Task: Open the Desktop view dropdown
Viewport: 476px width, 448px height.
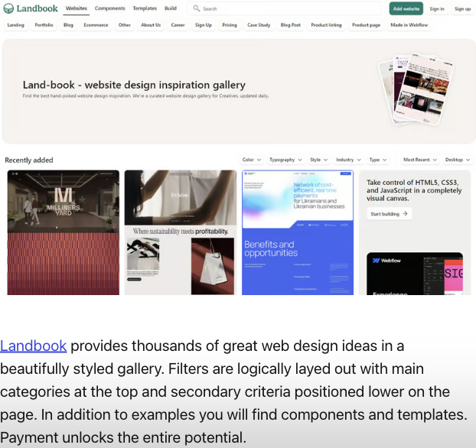Action: click(458, 160)
